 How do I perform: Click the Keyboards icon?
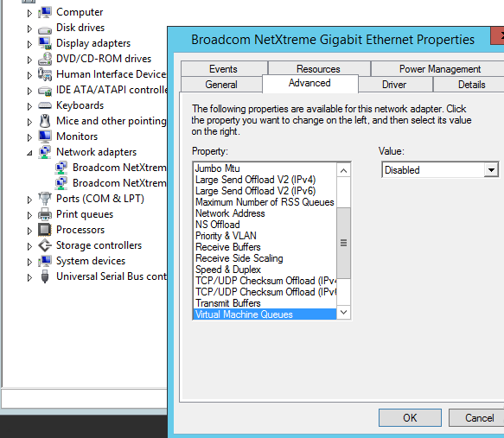coord(45,105)
